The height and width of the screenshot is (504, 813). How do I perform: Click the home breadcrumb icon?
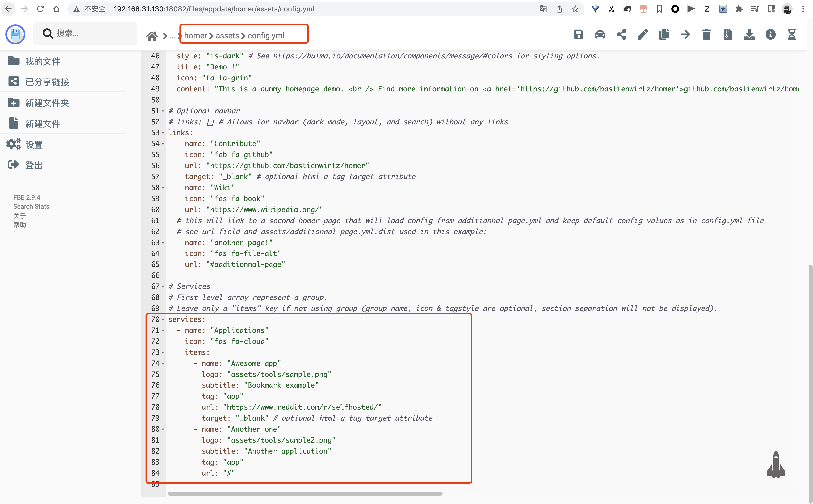pyautogui.click(x=152, y=36)
